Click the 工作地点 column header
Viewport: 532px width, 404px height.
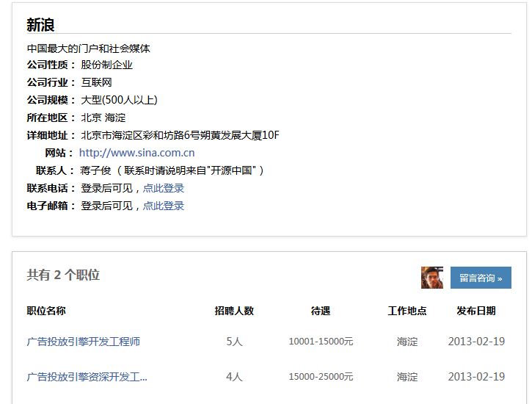pos(407,311)
